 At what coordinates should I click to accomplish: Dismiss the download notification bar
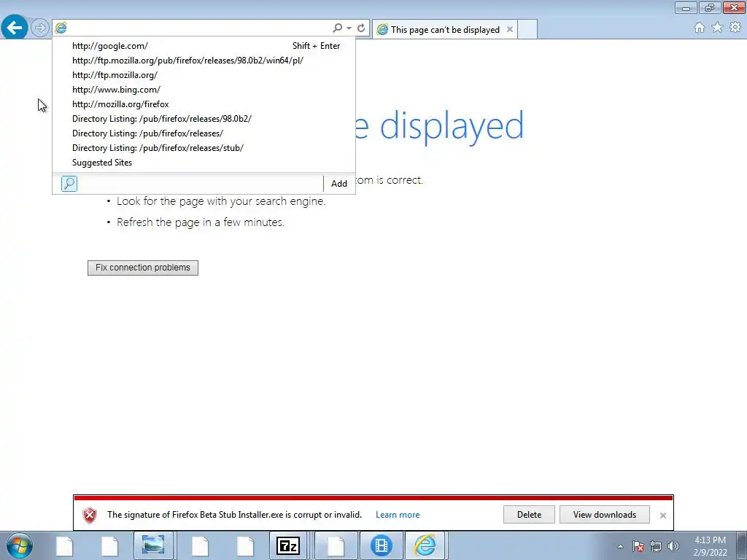tap(662, 516)
